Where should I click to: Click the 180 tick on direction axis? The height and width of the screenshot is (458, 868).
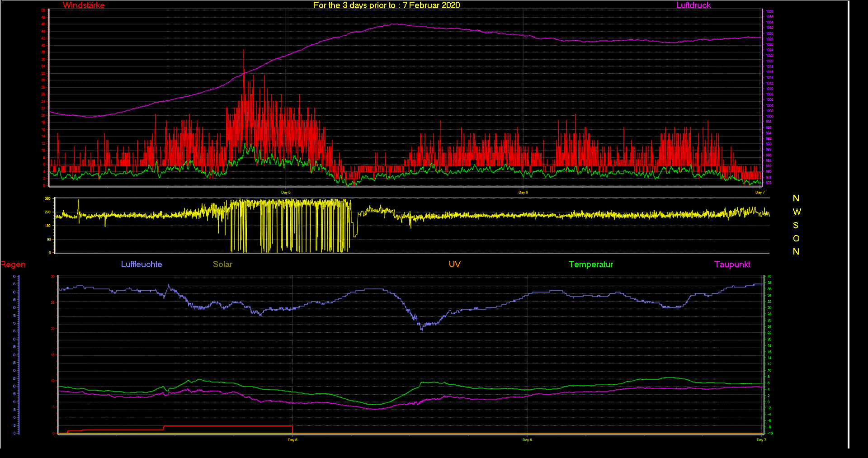click(x=48, y=226)
